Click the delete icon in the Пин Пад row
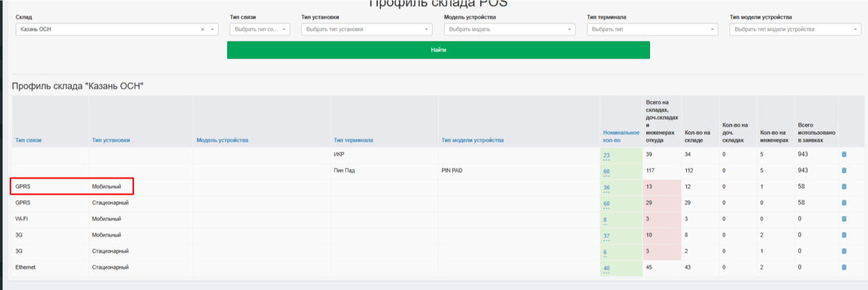The height and width of the screenshot is (290, 868). click(844, 171)
